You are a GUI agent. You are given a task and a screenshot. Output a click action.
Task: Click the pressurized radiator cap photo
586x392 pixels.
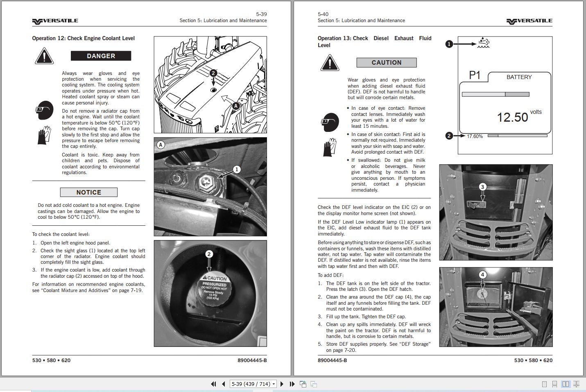click(210, 293)
